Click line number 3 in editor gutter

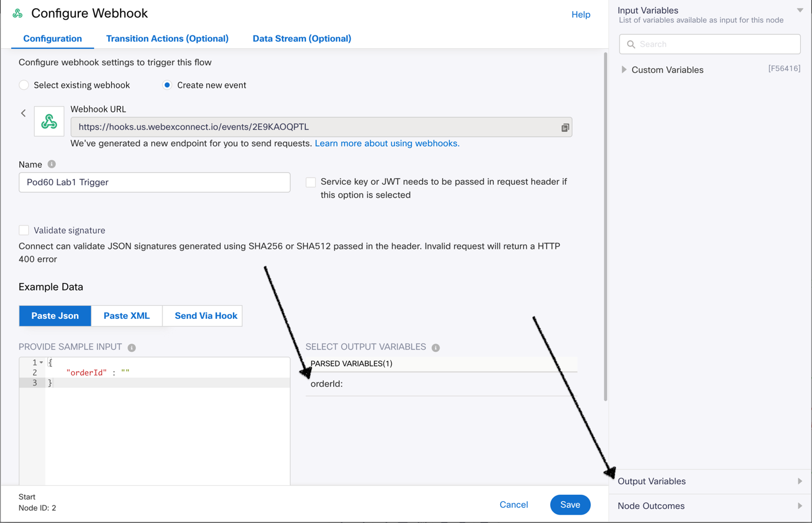tap(35, 383)
